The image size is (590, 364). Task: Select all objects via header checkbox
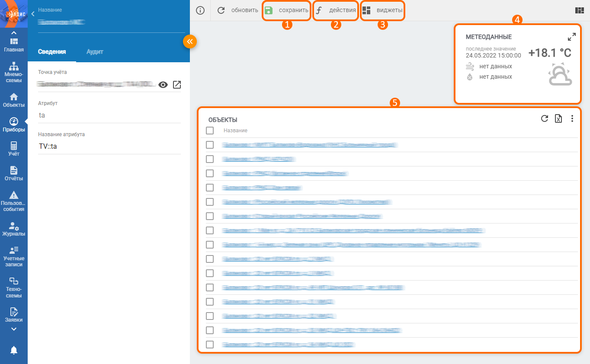(210, 131)
